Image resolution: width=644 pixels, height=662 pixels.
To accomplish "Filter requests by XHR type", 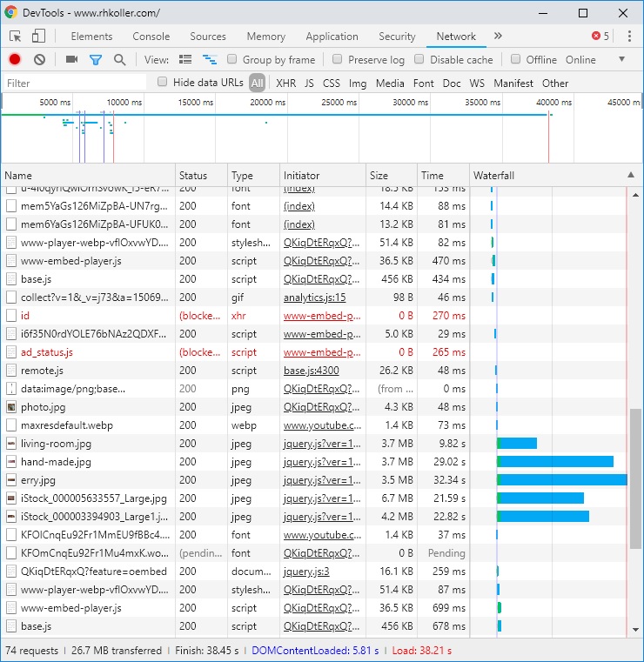I will [x=285, y=84].
